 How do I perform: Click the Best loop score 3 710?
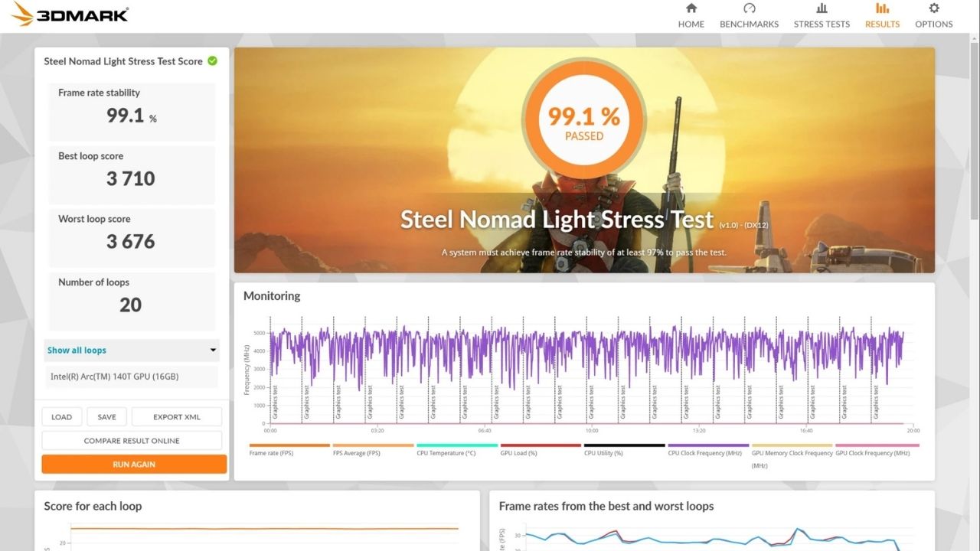131,178
